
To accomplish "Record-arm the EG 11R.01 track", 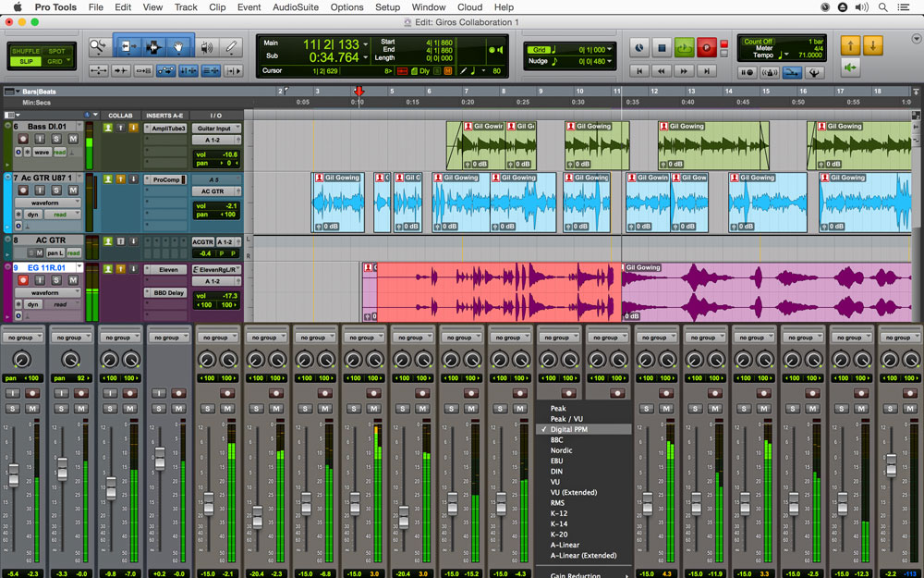I will (23, 280).
